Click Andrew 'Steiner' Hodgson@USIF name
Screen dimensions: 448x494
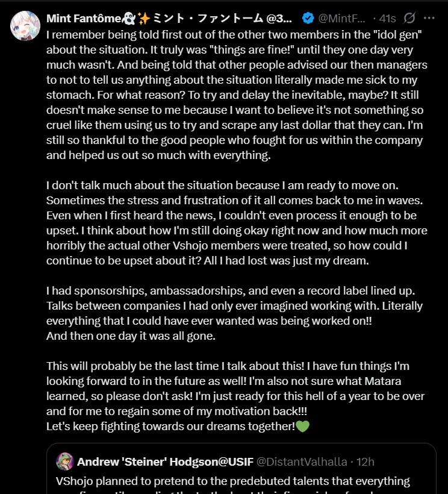pyautogui.click(x=166, y=462)
